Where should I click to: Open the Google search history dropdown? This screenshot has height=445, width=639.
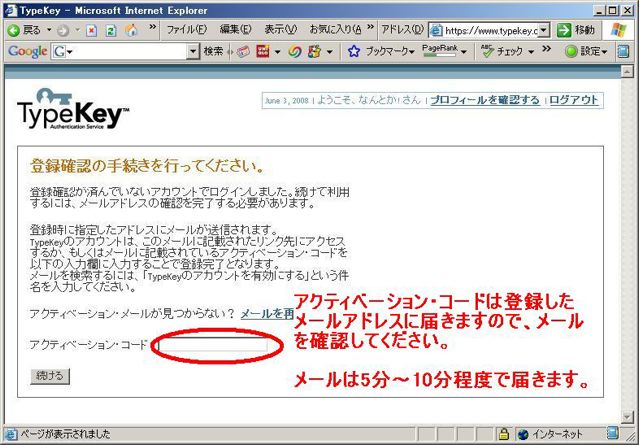tap(193, 52)
